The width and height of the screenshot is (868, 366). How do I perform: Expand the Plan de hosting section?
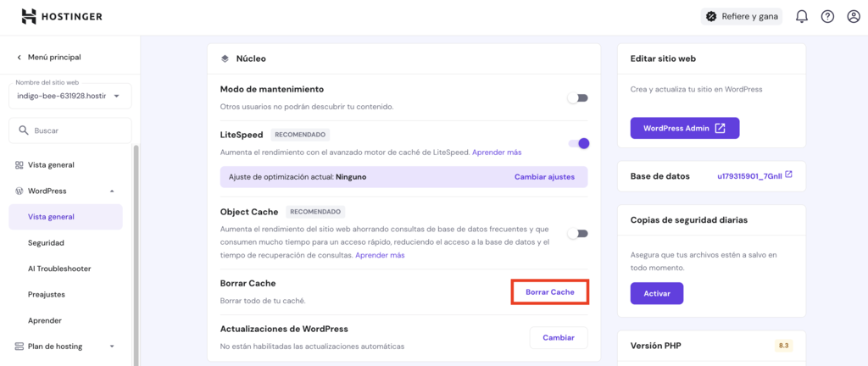click(112, 346)
